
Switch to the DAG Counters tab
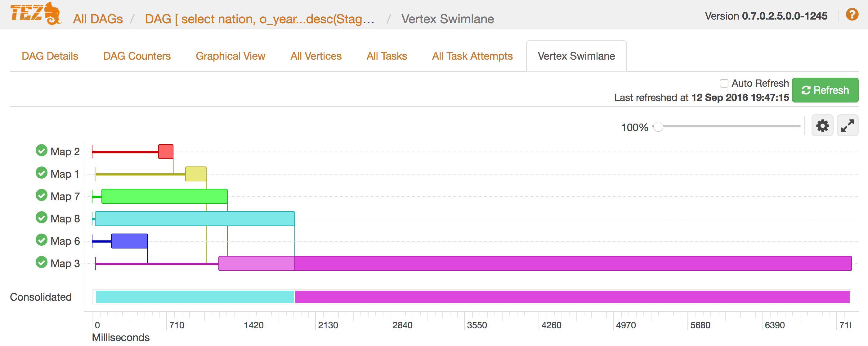[x=137, y=56]
